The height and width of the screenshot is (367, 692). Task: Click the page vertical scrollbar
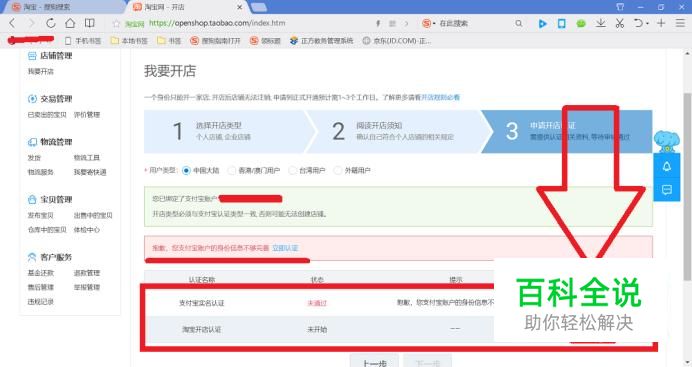pyautogui.click(x=687, y=187)
